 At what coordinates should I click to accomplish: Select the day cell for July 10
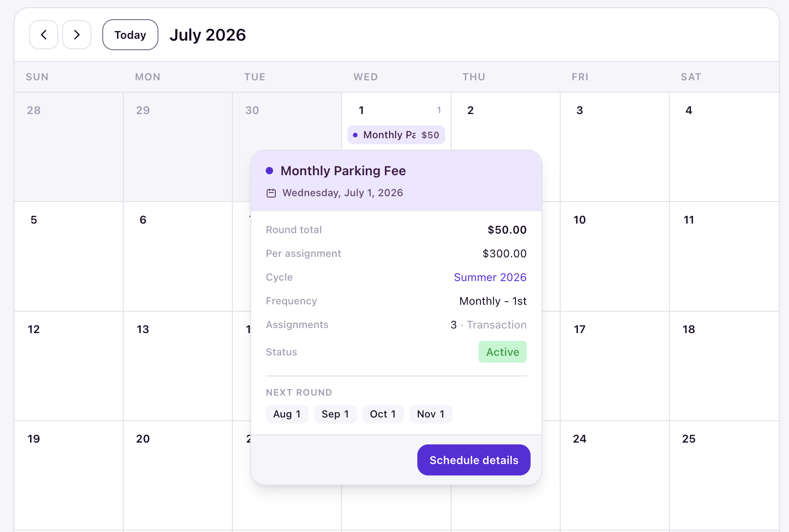coord(615,256)
